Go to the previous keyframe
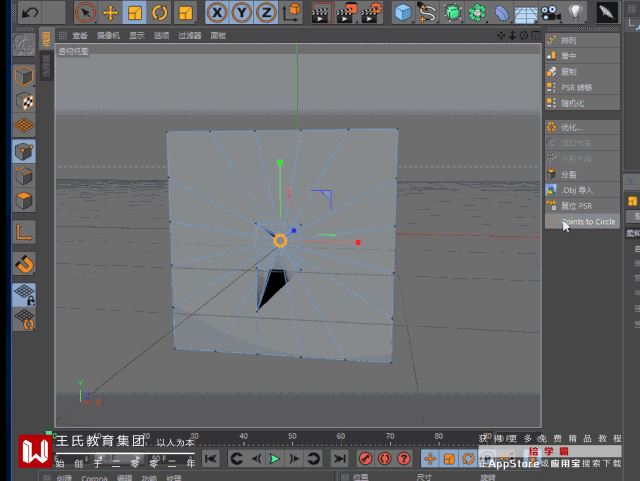Image resolution: width=640 pixels, height=481 pixels. (x=236, y=459)
